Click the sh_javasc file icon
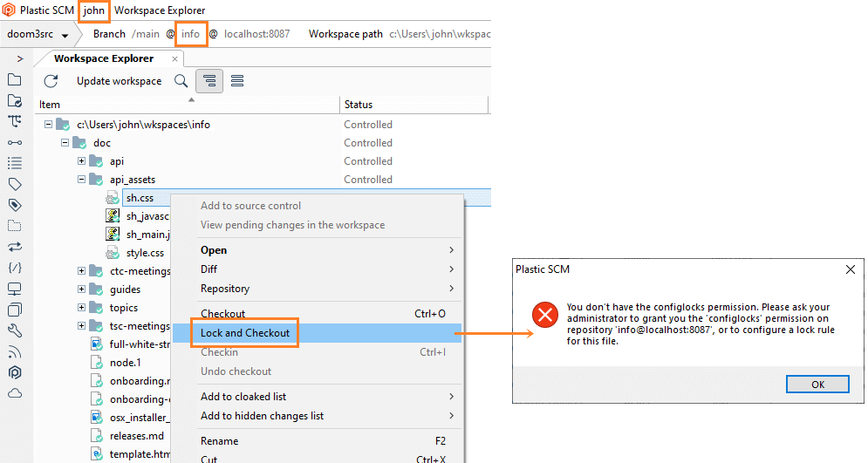 (x=113, y=215)
